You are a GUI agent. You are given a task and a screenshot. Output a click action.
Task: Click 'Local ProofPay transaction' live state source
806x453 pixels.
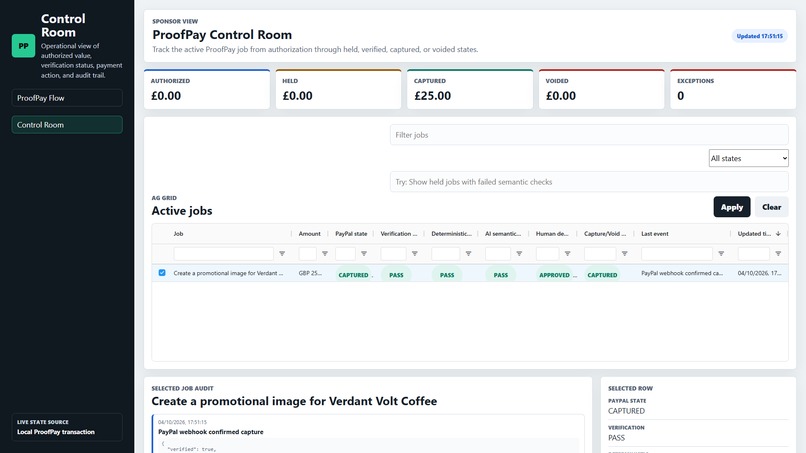click(56, 432)
